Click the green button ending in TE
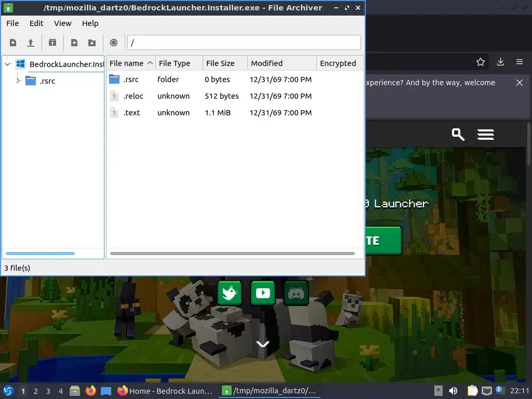 (x=383, y=241)
